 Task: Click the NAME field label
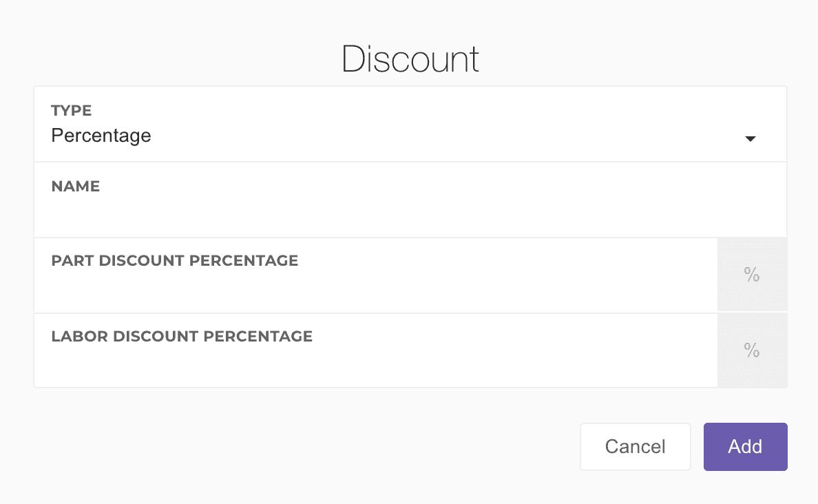(76, 187)
